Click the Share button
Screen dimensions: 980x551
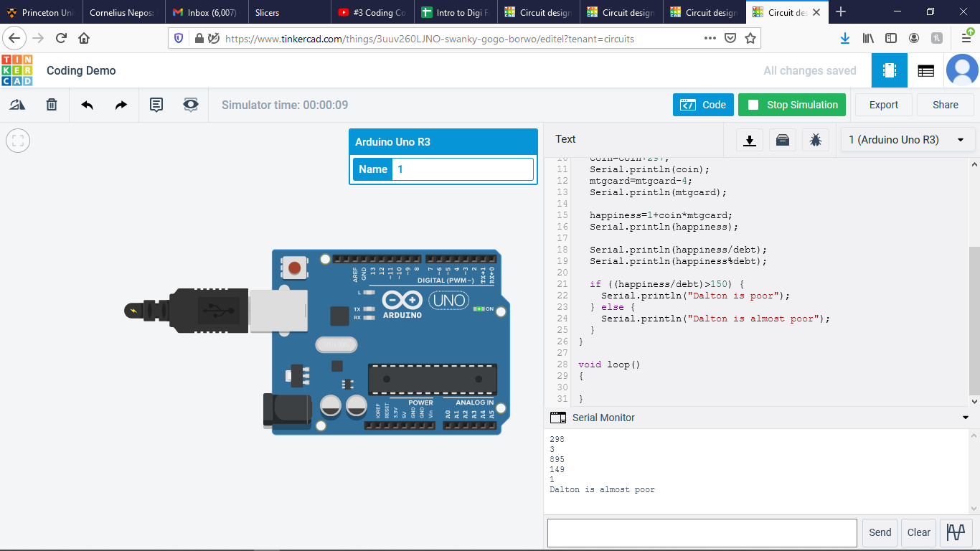[946, 105]
